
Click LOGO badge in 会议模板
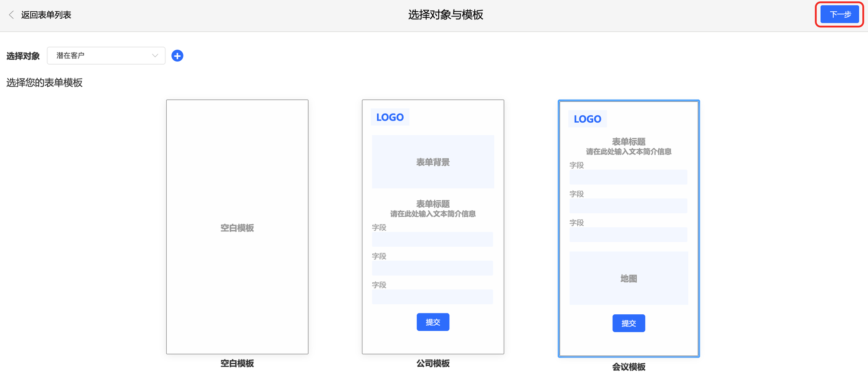587,119
